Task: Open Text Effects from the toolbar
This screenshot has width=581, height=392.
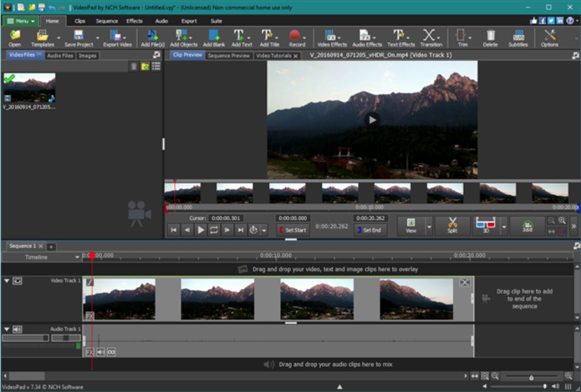Action: click(x=401, y=38)
